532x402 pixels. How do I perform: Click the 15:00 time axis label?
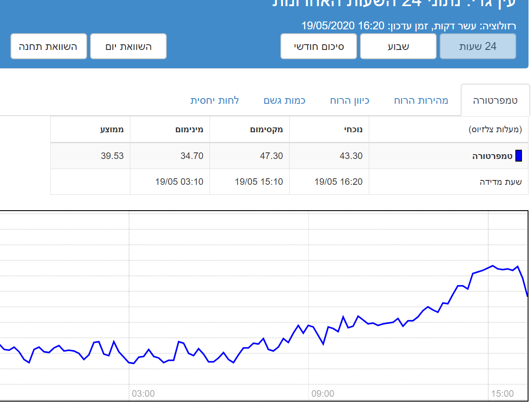[502, 394]
